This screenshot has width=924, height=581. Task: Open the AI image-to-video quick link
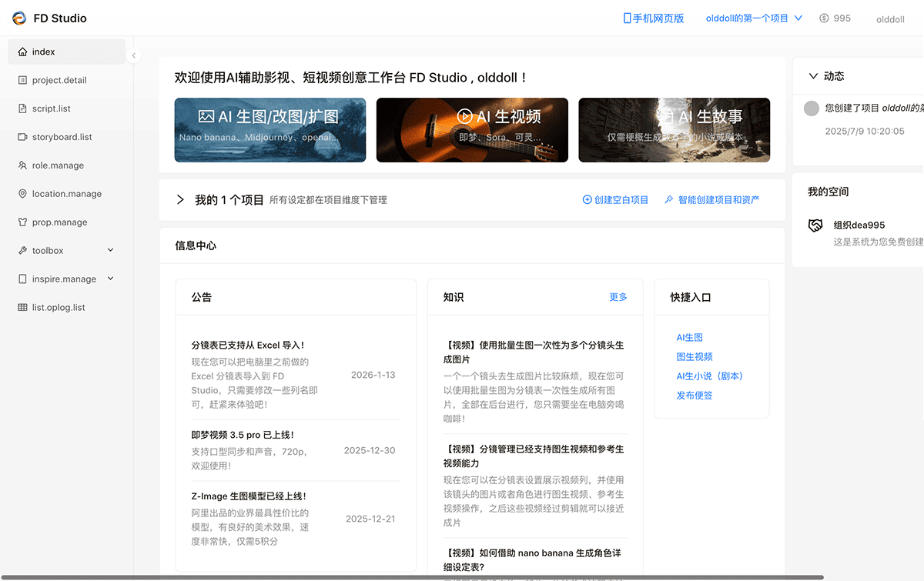(694, 357)
